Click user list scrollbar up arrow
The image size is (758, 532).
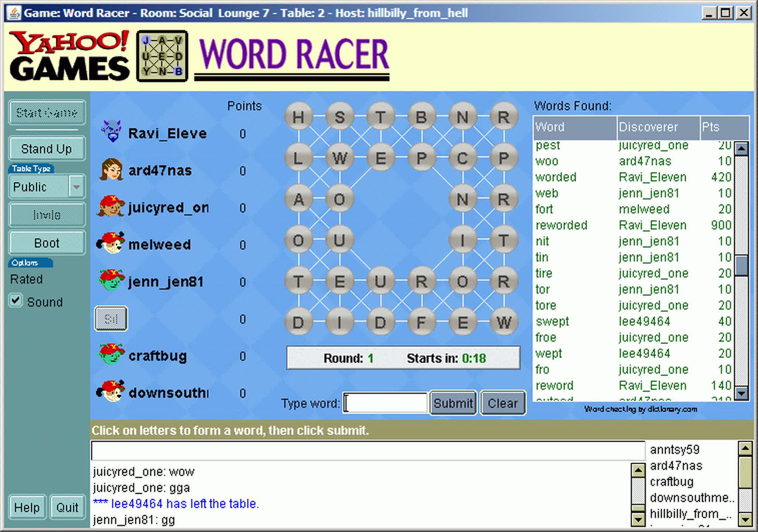pyautogui.click(x=745, y=449)
